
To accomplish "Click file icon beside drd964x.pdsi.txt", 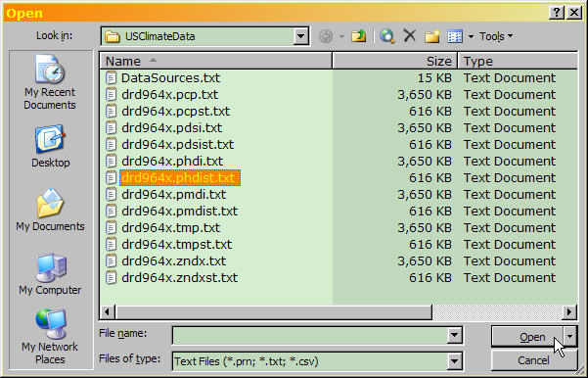I will point(111,127).
